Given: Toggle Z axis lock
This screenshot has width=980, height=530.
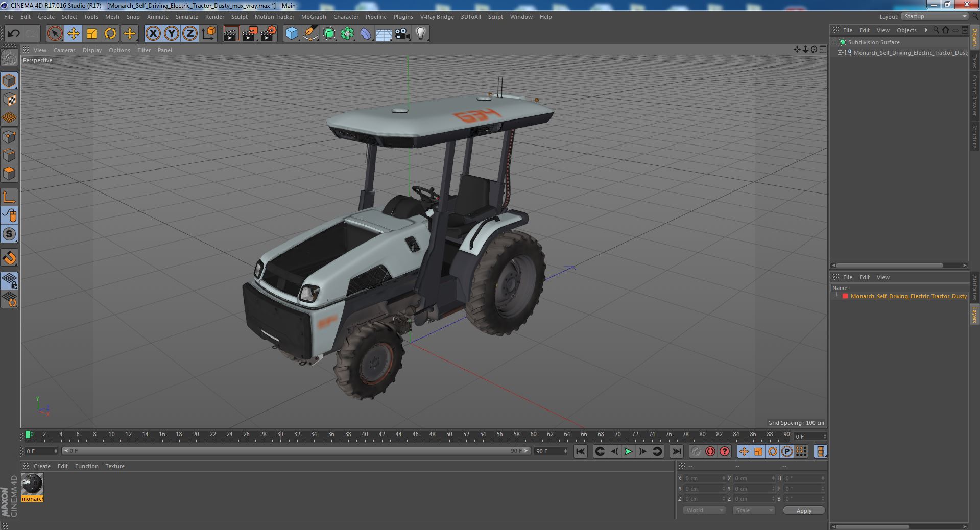Looking at the screenshot, I should (190, 34).
